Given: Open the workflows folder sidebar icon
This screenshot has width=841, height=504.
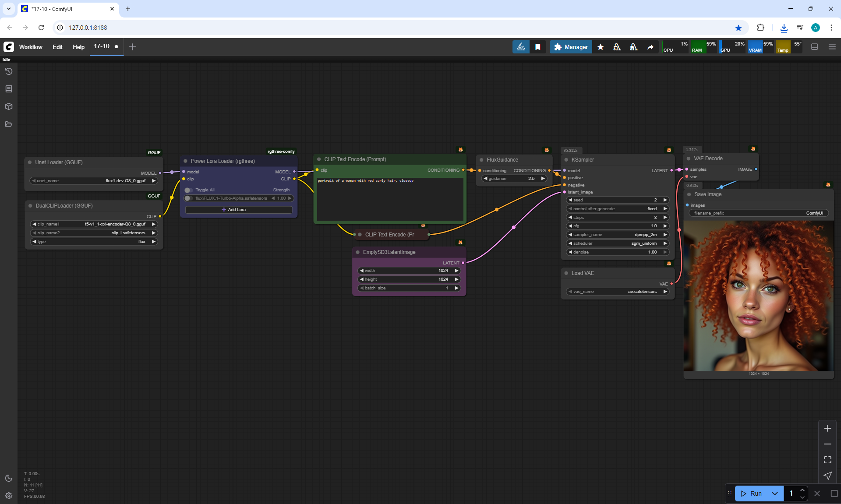Looking at the screenshot, I should point(9,124).
